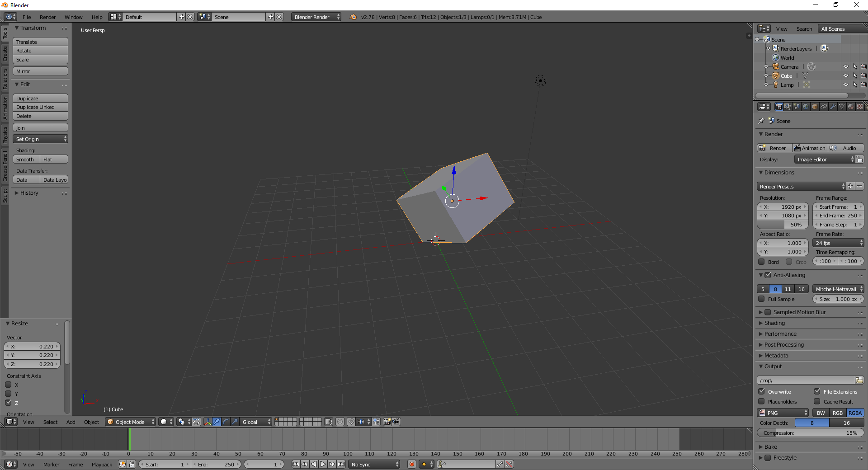Open the 24 fps frame rate dropdown

839,243
